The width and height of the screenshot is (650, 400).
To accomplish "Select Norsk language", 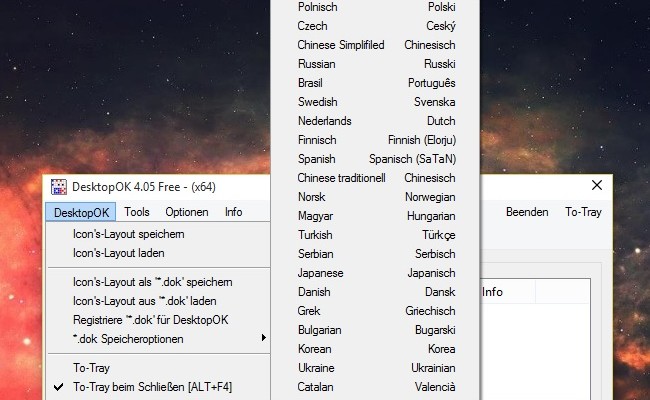I will pos(376,197).
